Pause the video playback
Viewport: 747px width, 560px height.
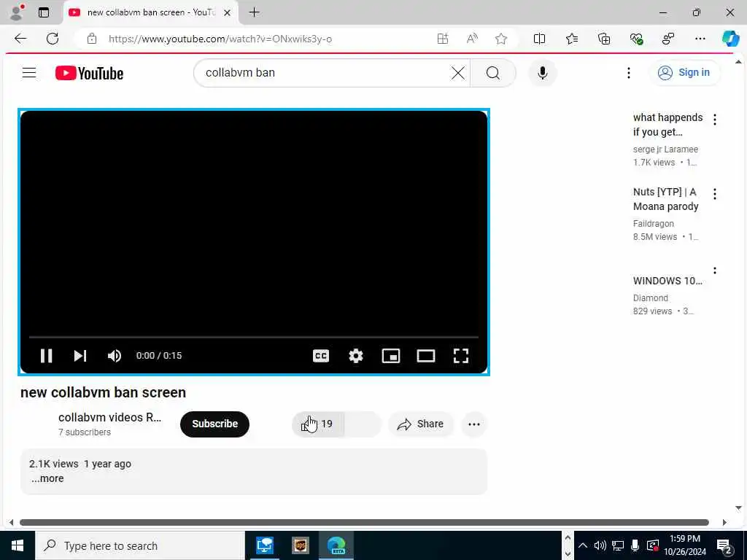[46, 356]
